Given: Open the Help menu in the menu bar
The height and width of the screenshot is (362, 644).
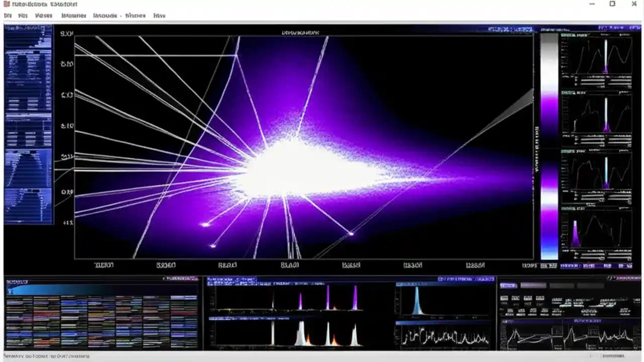Looking at the screenshot, I should coord(159,16).
